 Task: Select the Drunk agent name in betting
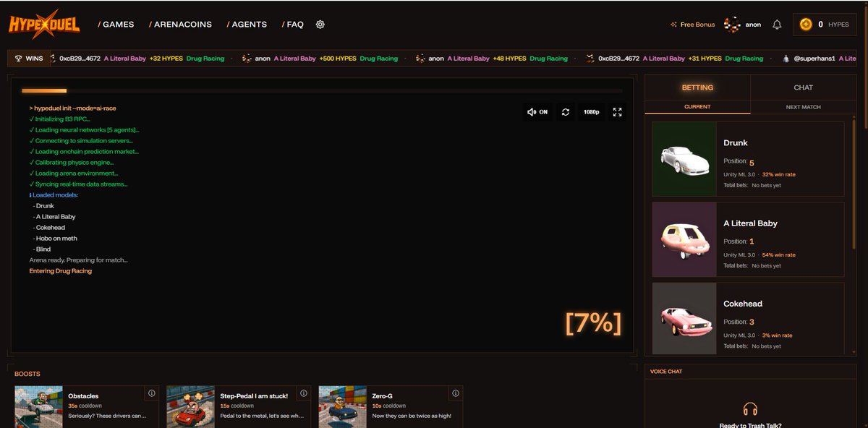[x=736, y=142]
